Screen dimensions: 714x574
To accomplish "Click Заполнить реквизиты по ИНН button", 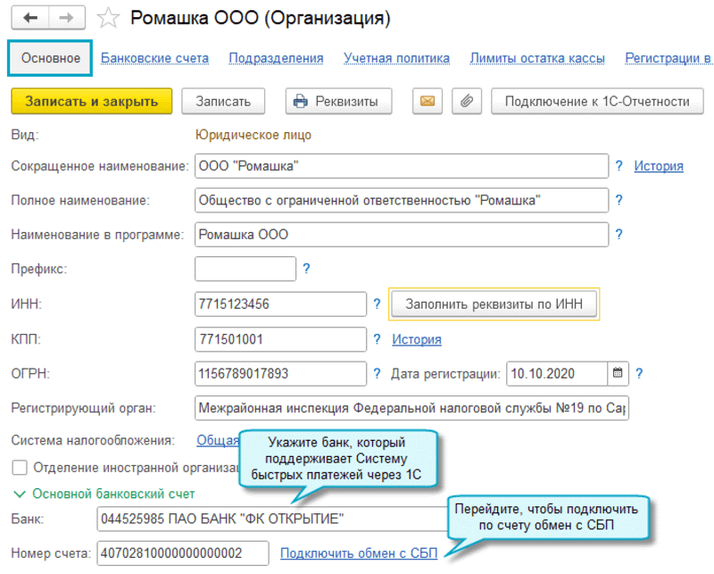I will pos(494,304).
